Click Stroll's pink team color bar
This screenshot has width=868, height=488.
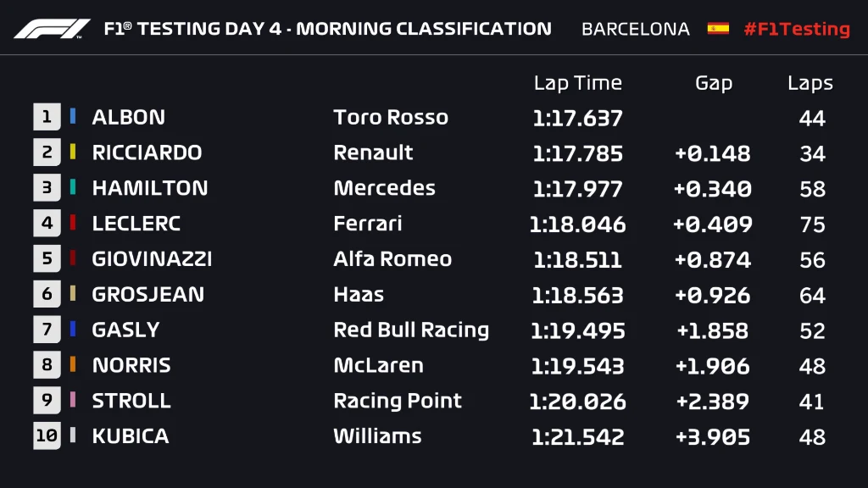coord(74,401)
